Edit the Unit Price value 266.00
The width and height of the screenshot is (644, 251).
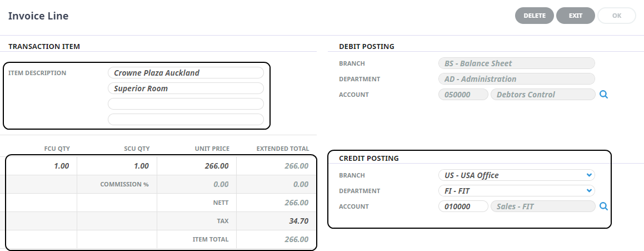[197, 166]
